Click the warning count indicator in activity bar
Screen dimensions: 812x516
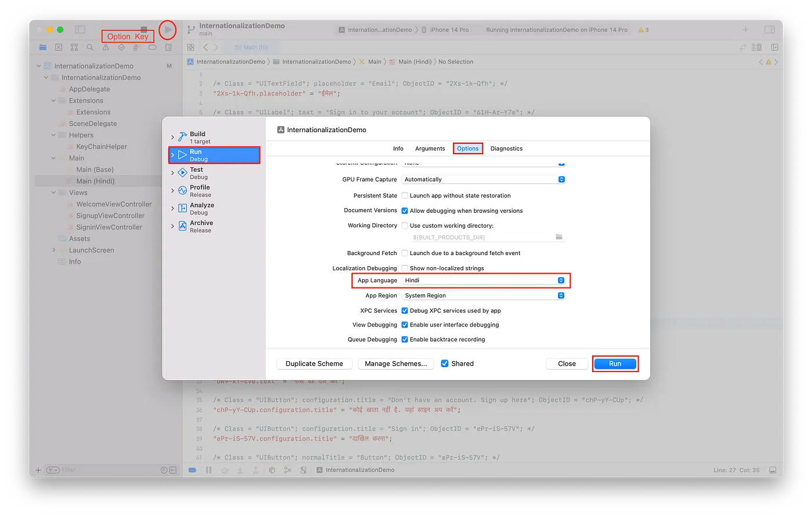(x=643, y=30)
